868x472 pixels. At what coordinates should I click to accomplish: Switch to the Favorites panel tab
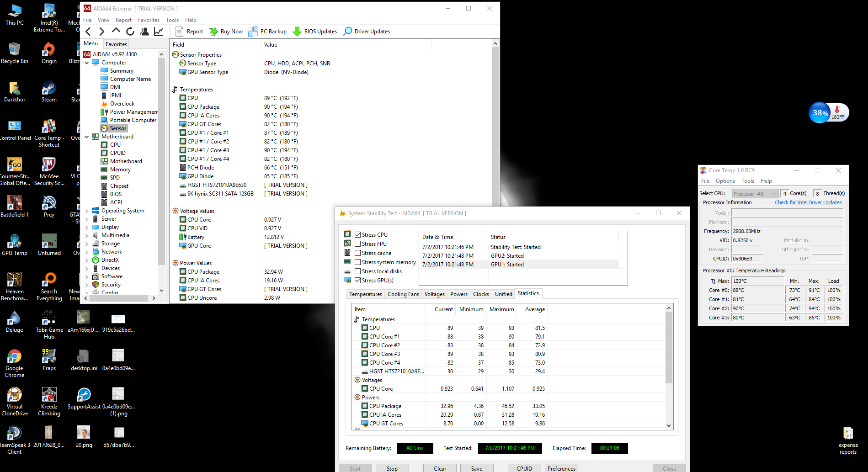116,44
